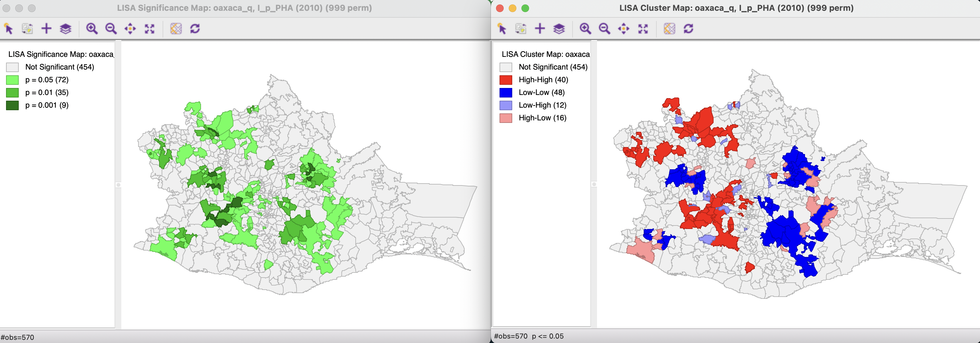The image size is (980, 343).
Task: Click '#obs=570' status bar in Significance Map window
Action: click(17, 337)
